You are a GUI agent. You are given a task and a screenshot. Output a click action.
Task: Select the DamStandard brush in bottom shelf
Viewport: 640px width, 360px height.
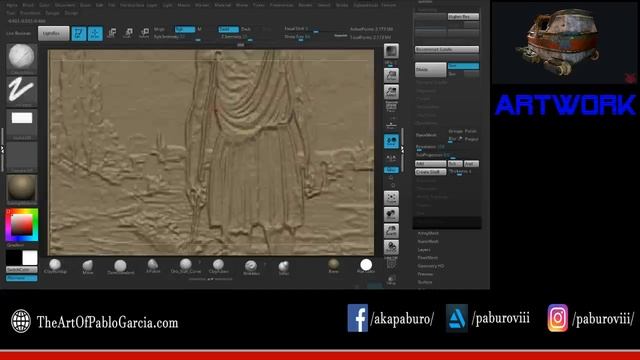120,266
